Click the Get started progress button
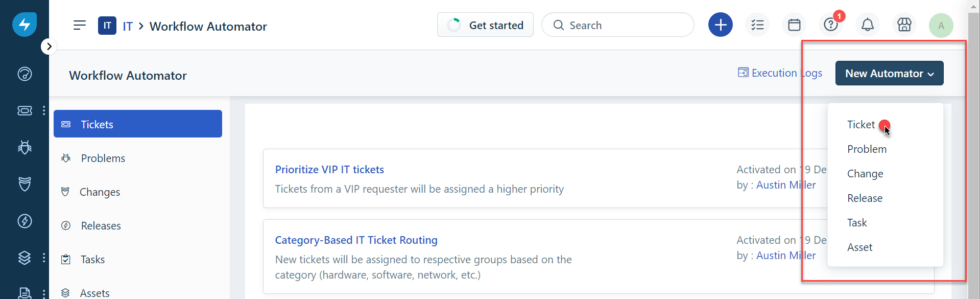 485,25
